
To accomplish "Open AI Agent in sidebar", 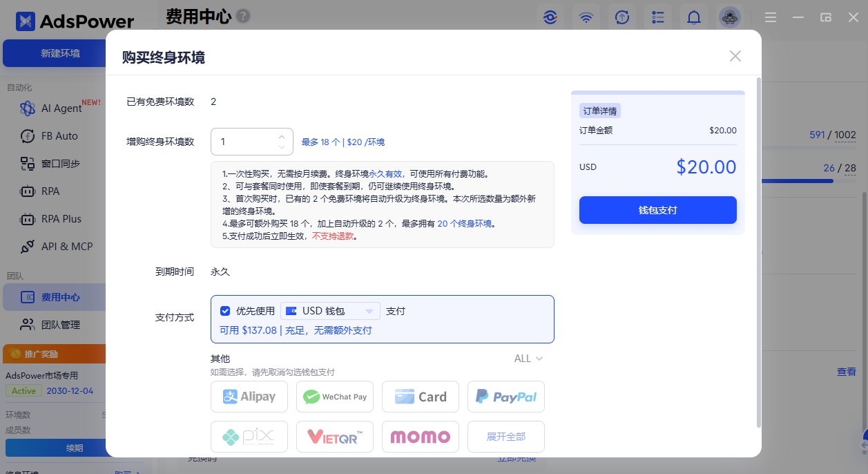I will point(54,108).
